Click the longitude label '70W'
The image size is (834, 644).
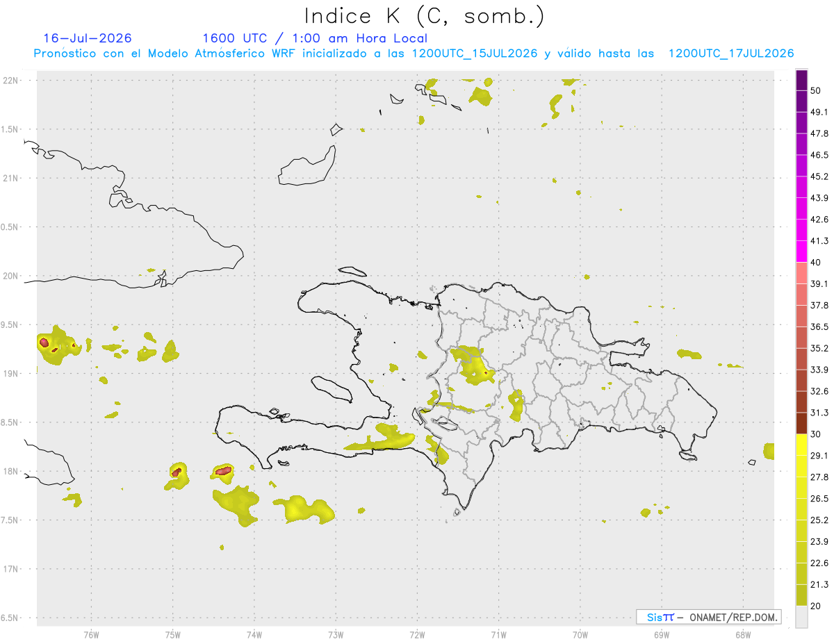tap(580, 635)
